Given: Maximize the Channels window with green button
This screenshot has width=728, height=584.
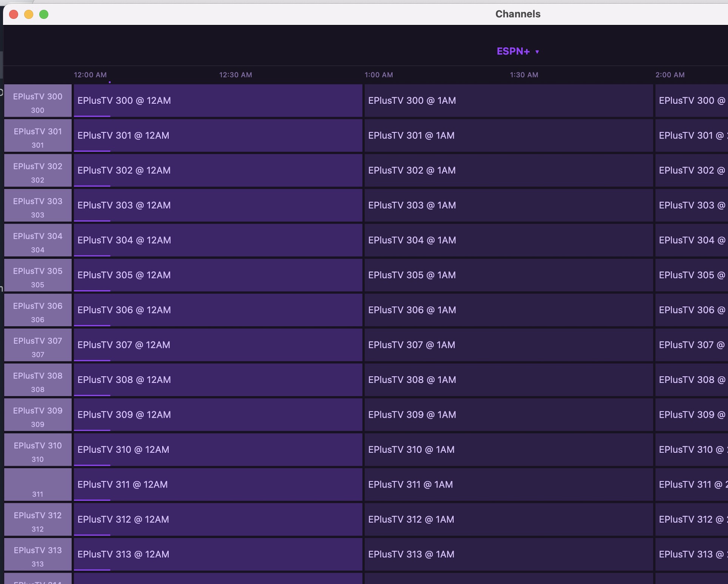Looking at the screenshot, I should click(x=44, y=14).
